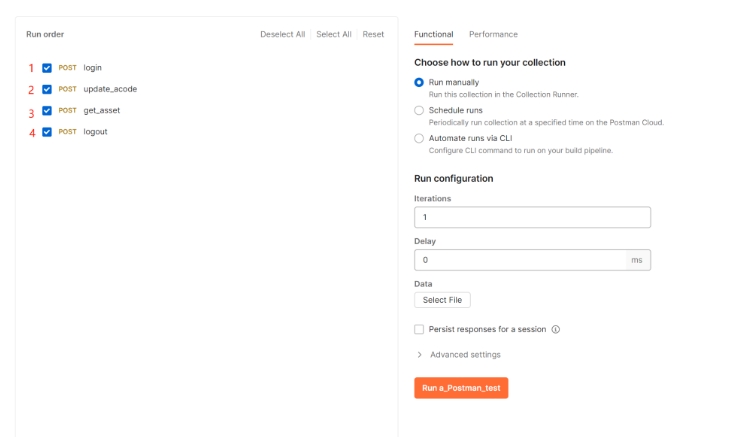Expand Advanced settings chevron
This screenshot has width=741, height=437.
419,355
